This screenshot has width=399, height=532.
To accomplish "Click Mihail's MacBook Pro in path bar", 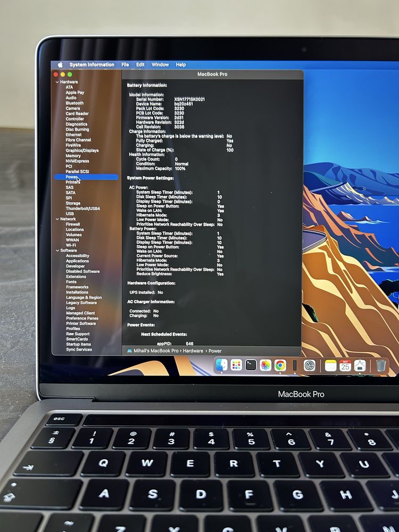I will [x=156, y=351].
